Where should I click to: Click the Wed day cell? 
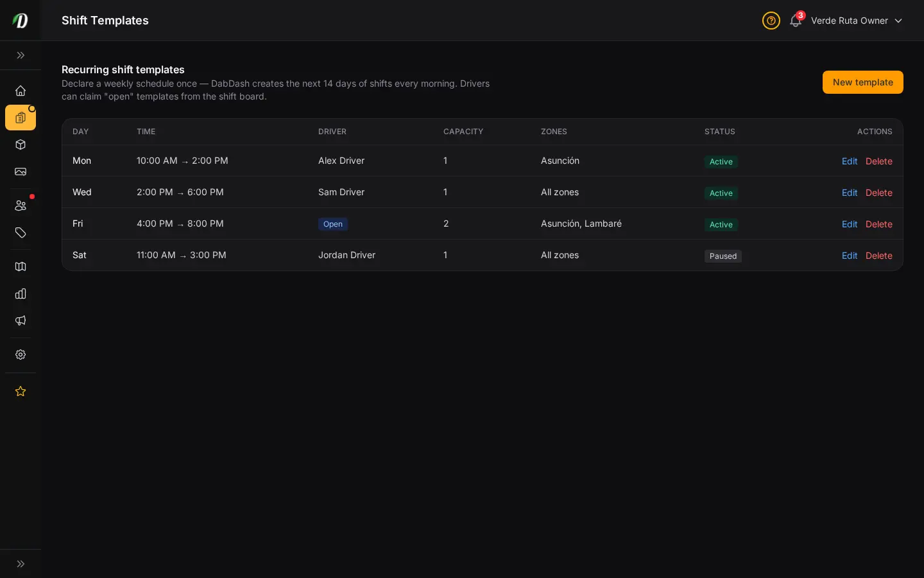point(82,192)
